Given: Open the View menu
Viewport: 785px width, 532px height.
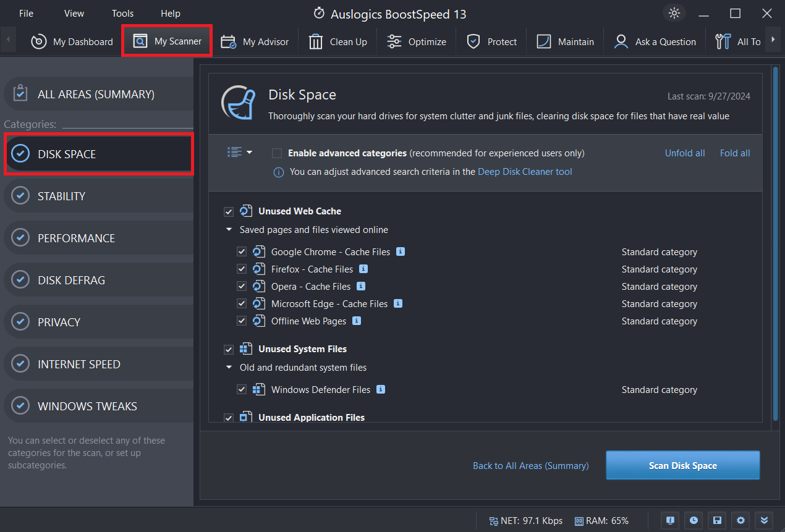Looking at the screenshot, I should [74, 13].
